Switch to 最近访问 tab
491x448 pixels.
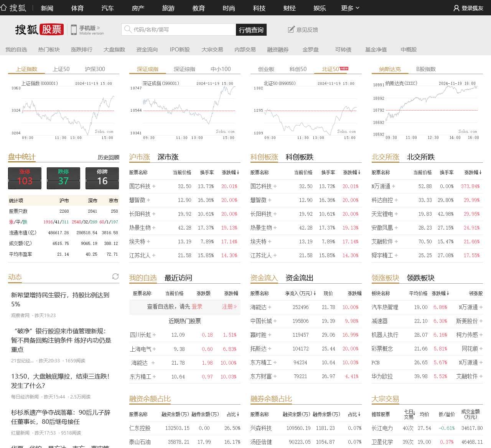click(x=178, y=278)
